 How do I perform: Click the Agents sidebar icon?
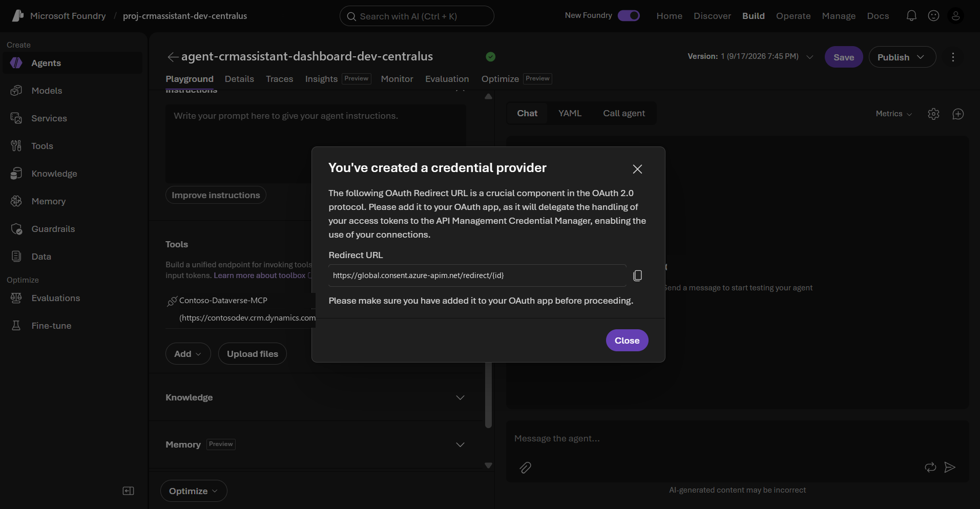(x=16, y=63)
